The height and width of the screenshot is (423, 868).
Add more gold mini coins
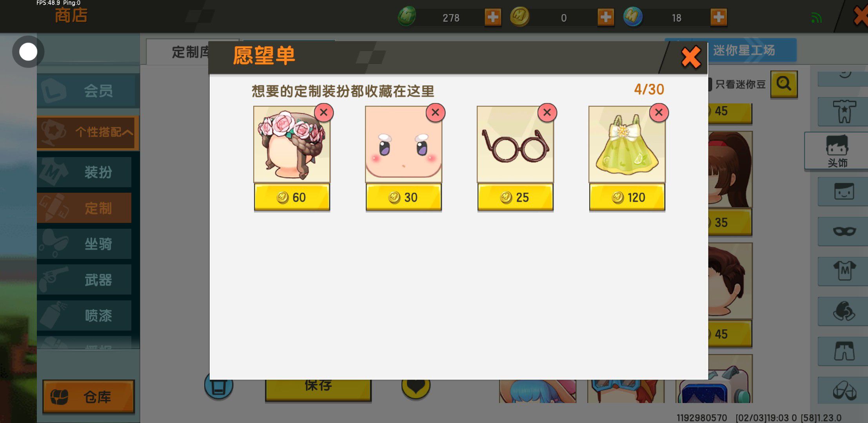(606, 17)
